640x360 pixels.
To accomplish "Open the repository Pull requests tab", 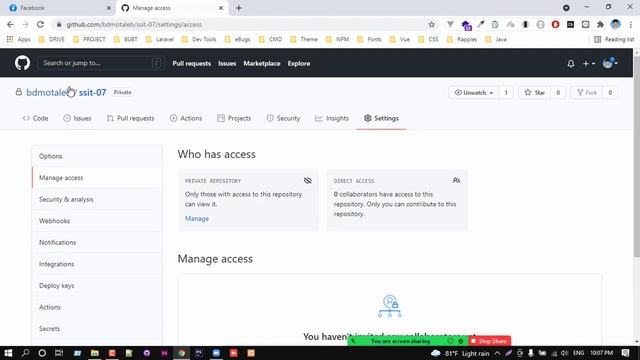I will tap(131, 118).
